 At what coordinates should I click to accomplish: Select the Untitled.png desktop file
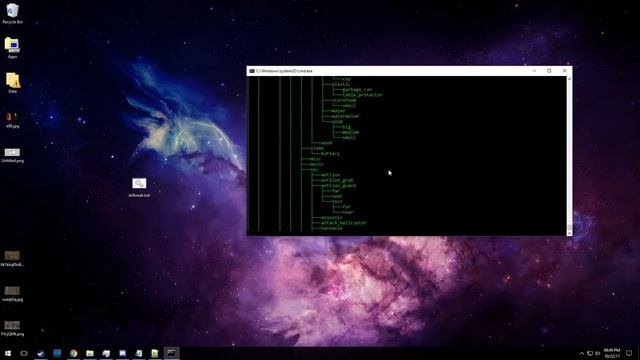(12, 155)
